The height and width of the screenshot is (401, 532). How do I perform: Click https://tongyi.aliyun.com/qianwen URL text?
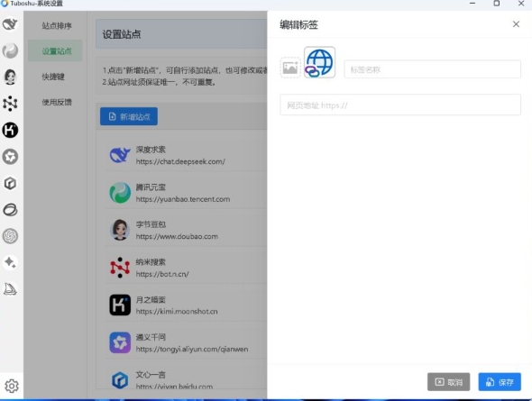(x=192, y=349)
